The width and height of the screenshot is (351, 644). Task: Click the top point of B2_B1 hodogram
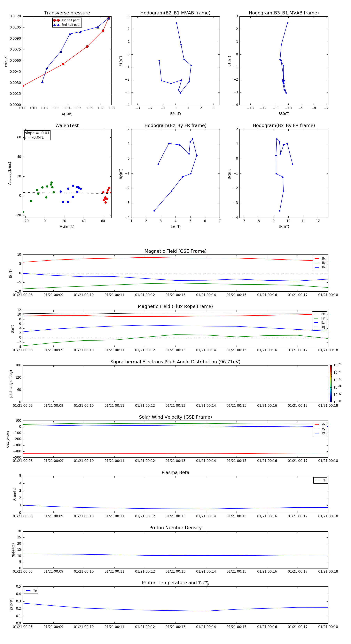[x=177, y=23]
